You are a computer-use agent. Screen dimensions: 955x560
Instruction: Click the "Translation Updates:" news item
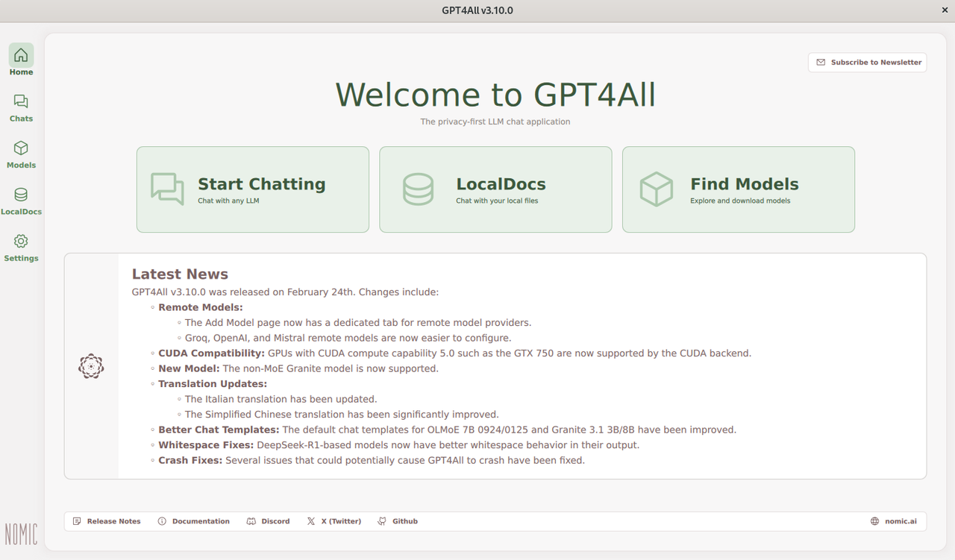pyautogui.click(x=213, y=384)
